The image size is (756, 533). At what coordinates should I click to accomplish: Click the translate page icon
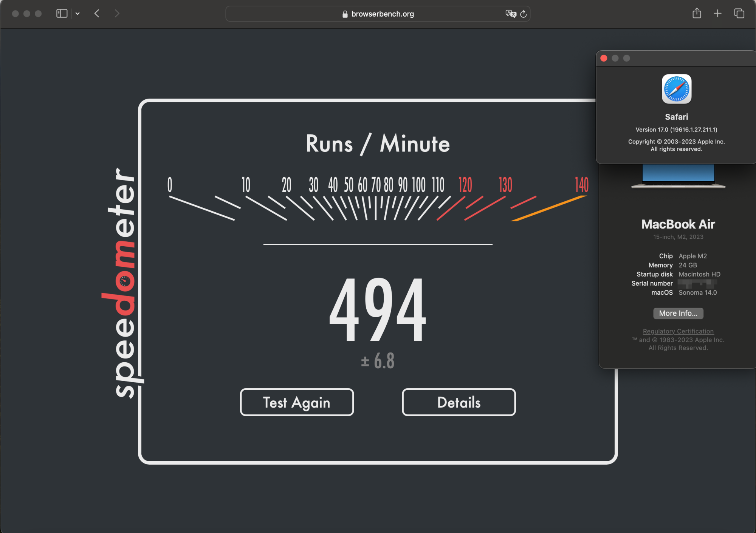(510, 14)
